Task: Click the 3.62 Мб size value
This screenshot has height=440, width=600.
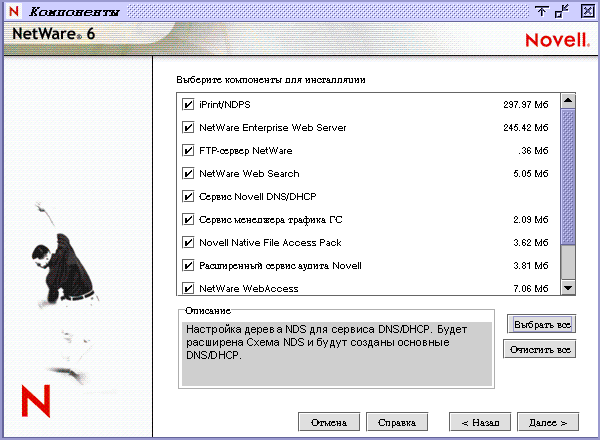Action: click(530, 243)
